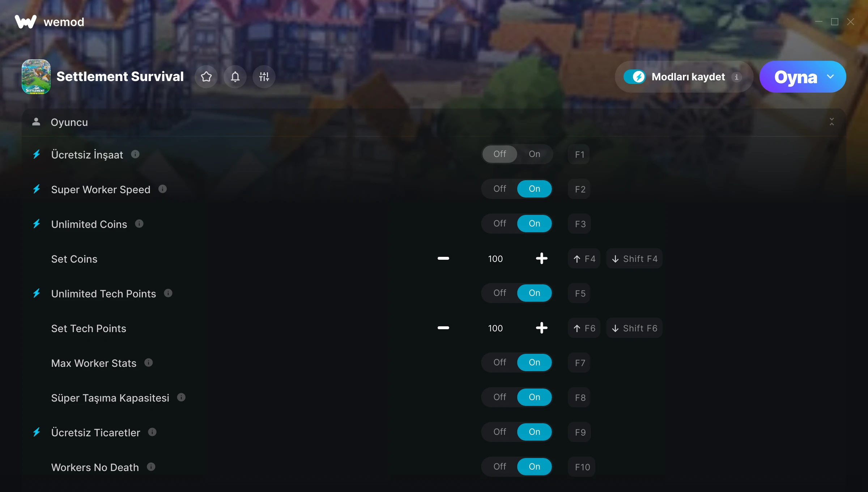Click the Settlement Survival game thumbnail
The image size is (868, 492).
(36, 77)
